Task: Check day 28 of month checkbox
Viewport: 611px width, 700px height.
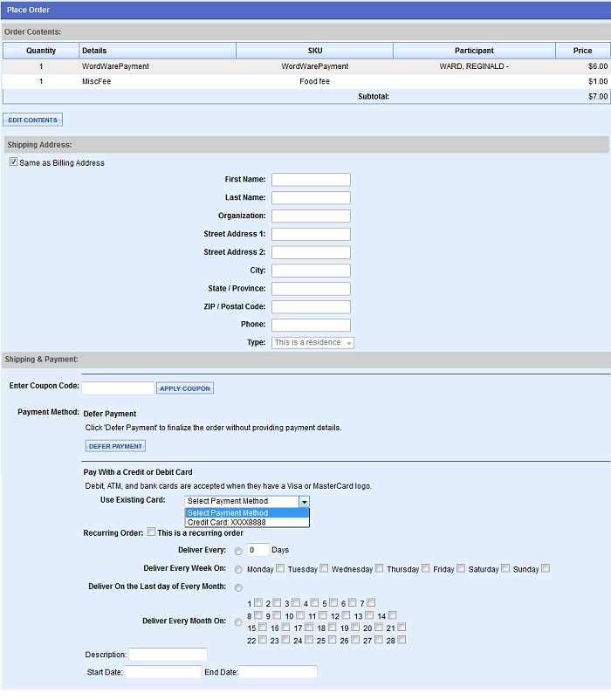Action: [402, 640]
